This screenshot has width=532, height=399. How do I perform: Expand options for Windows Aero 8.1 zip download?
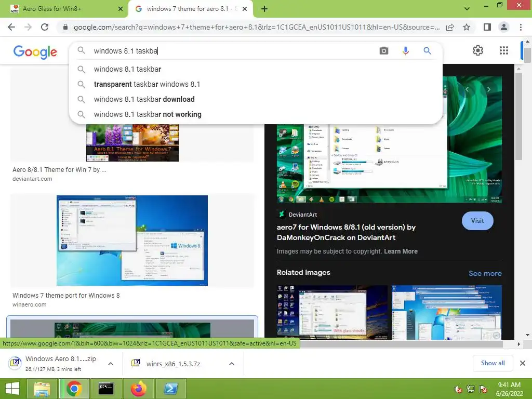tap(111, 364)
